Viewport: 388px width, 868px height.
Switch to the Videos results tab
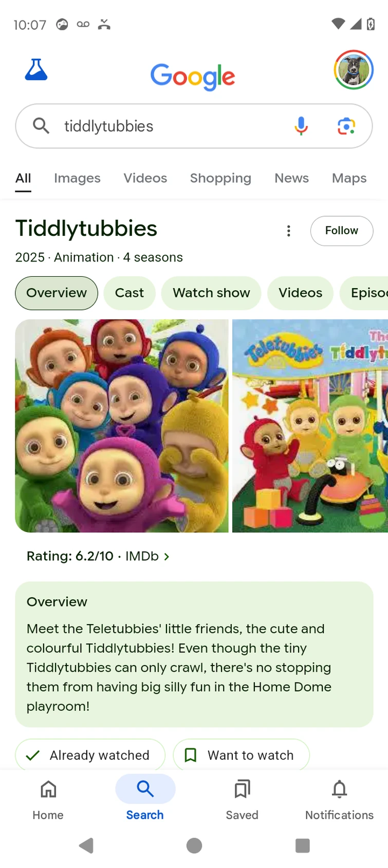tap(145, 178)
